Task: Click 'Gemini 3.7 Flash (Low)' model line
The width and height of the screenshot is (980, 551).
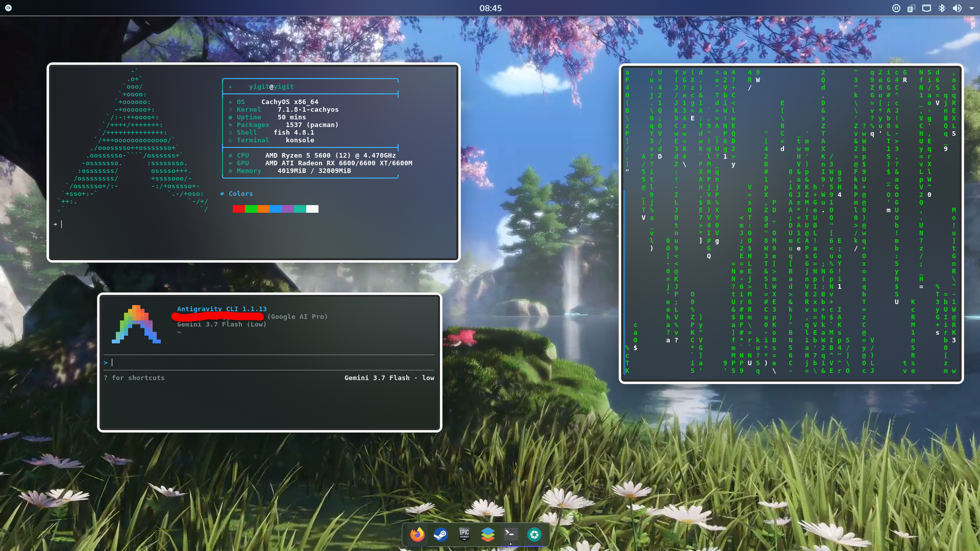Action: pyautogui.click(x=222, y=324)
